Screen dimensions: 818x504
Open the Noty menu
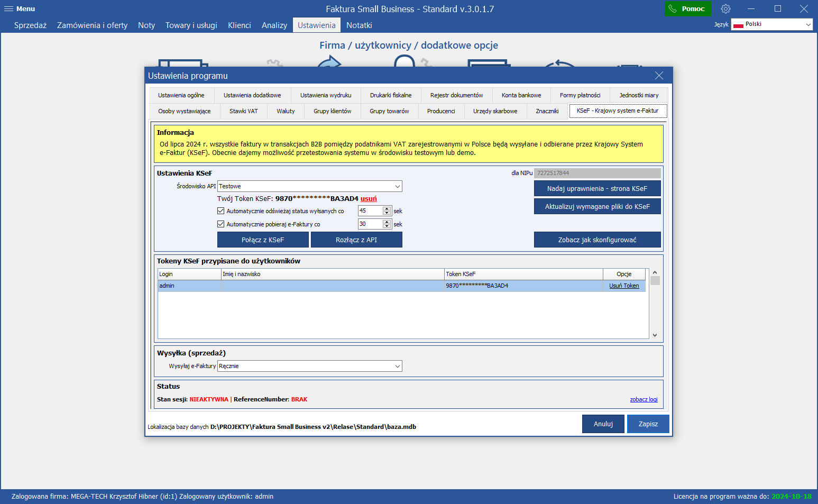pos(146,25)
